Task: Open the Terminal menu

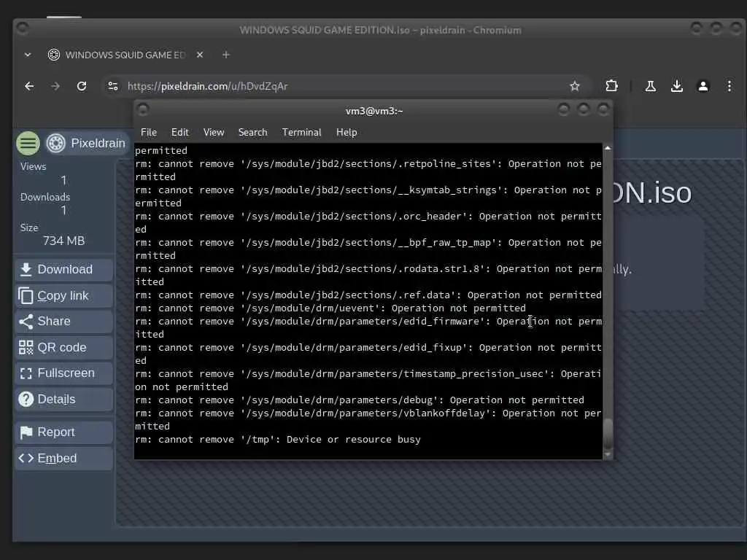Action: [x=301, y=133]
